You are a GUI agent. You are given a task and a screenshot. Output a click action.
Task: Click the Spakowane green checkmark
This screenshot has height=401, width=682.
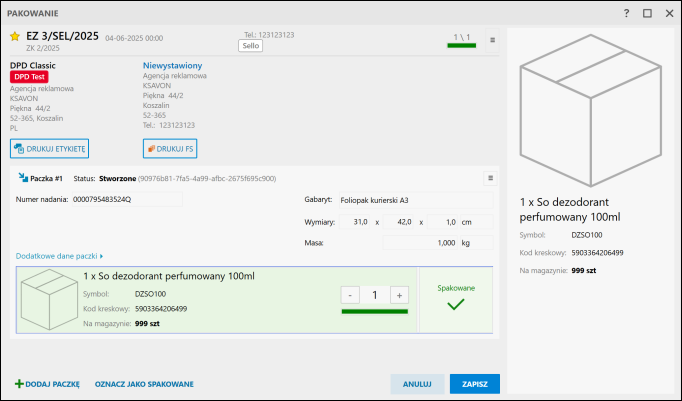(455, 304)
